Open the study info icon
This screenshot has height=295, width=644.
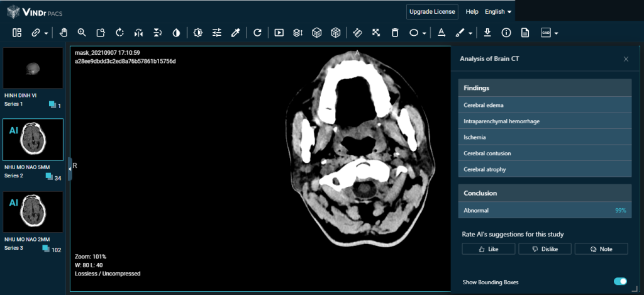click(x=506, y=32)
